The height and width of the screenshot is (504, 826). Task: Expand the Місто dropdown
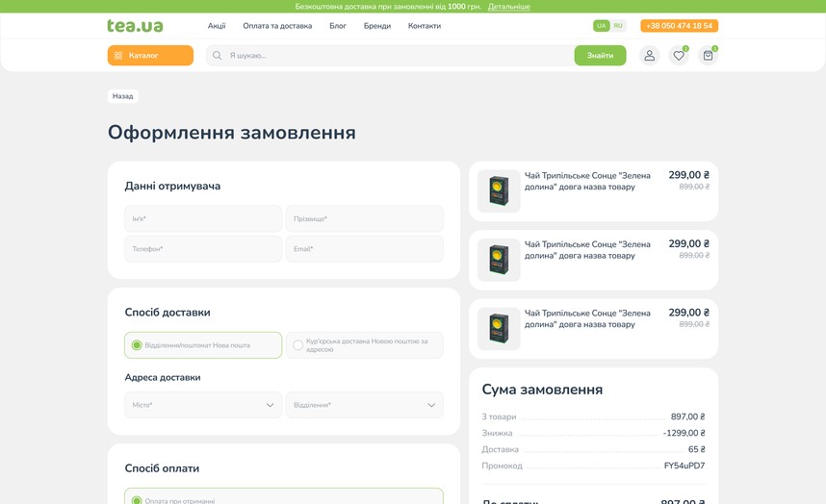pos(203,405)
